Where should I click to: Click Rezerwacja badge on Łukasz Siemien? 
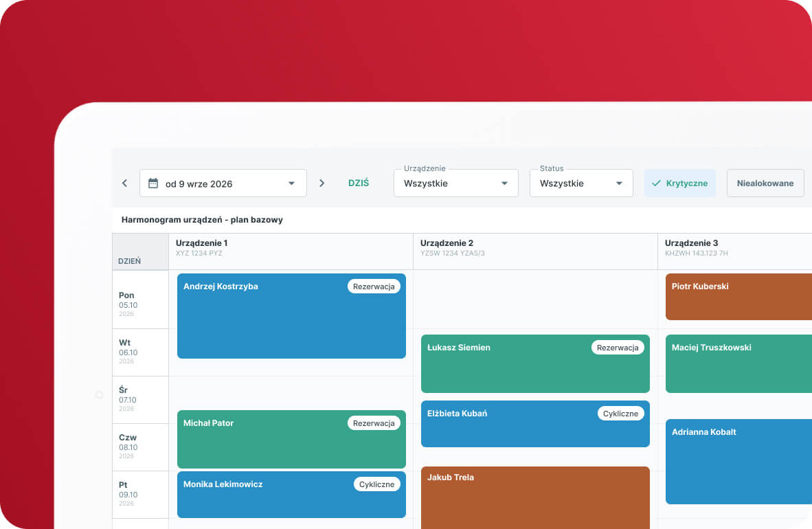618,348
